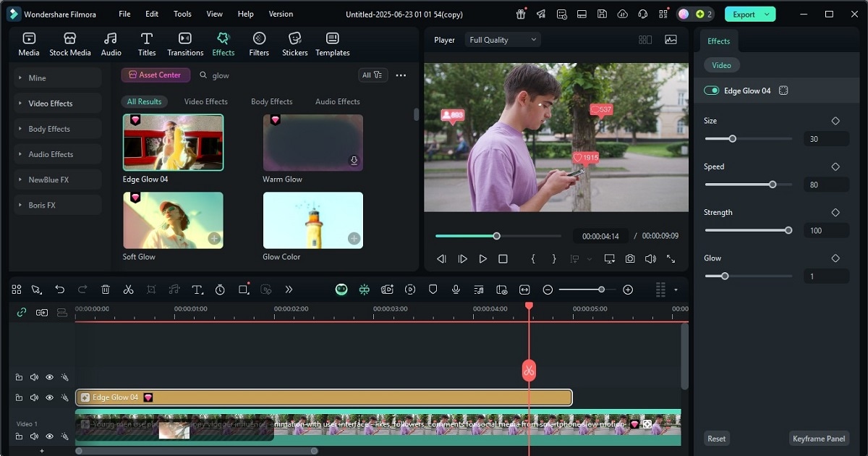Expand the Boris FX category

pyautogui.click(x=59, y=205)
